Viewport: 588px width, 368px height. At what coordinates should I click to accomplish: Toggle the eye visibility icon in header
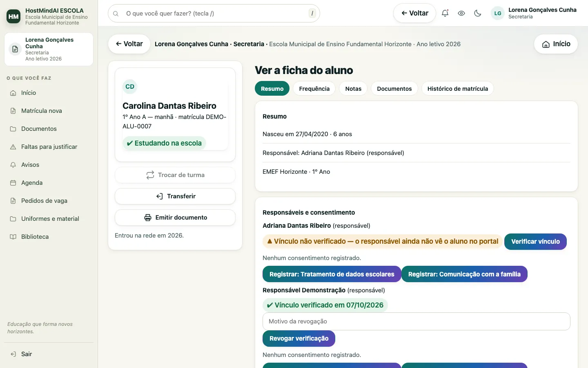tap(461, 13)
